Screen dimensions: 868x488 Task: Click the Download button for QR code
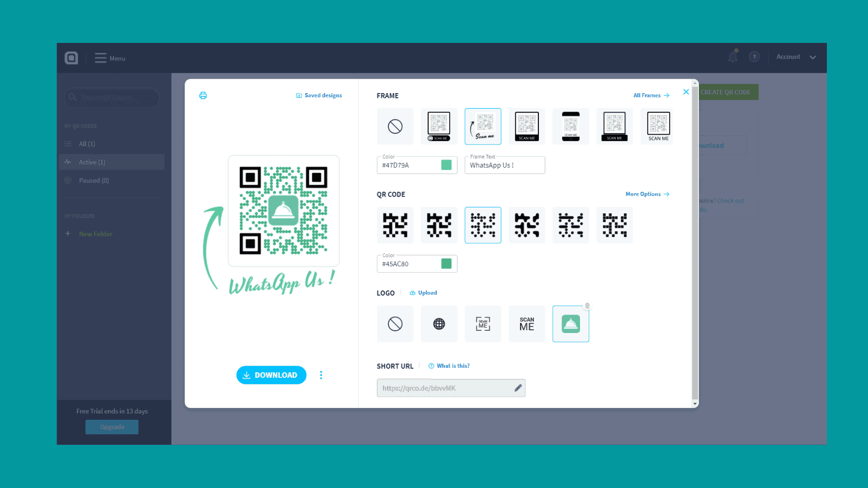point(271,375)
